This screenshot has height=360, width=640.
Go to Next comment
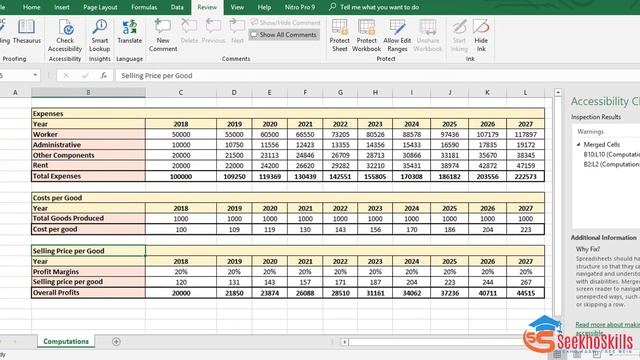pyautogui.click(x=237, y=32)
